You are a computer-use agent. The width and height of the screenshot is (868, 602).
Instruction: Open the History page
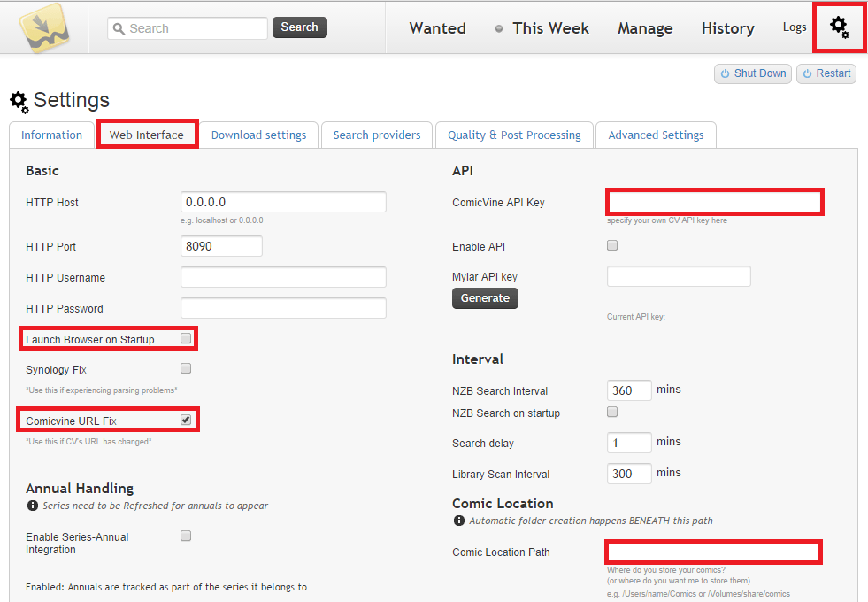(x=727, y=28)
